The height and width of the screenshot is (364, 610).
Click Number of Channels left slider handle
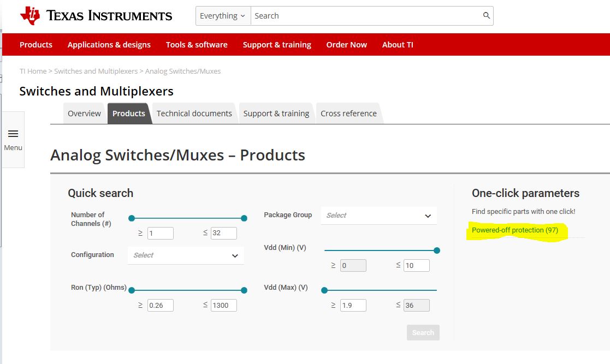(x=132, y=218)
